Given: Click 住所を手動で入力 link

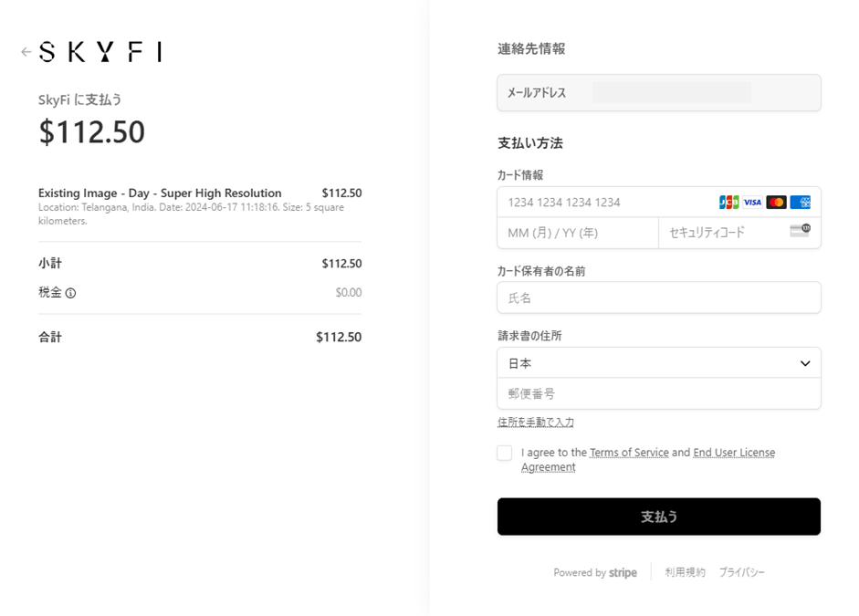Looking at the screenshot, I should (x=536, y=423).
